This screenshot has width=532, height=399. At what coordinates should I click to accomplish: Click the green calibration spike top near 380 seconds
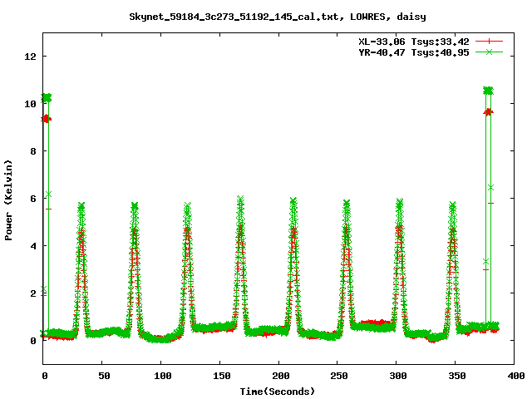point(488,91)
